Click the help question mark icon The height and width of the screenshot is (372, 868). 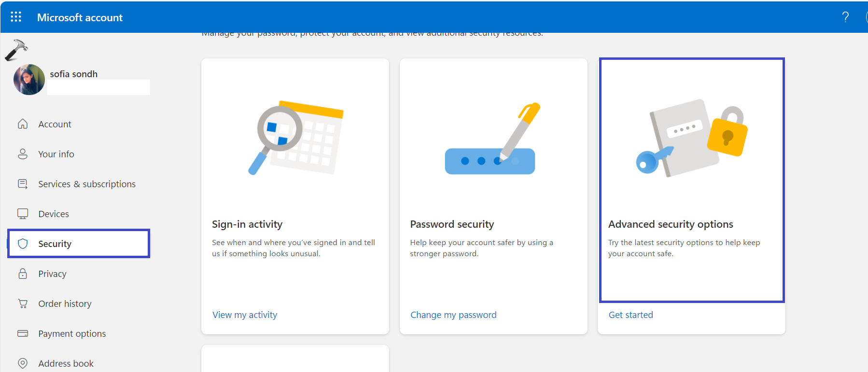[845, 17]
